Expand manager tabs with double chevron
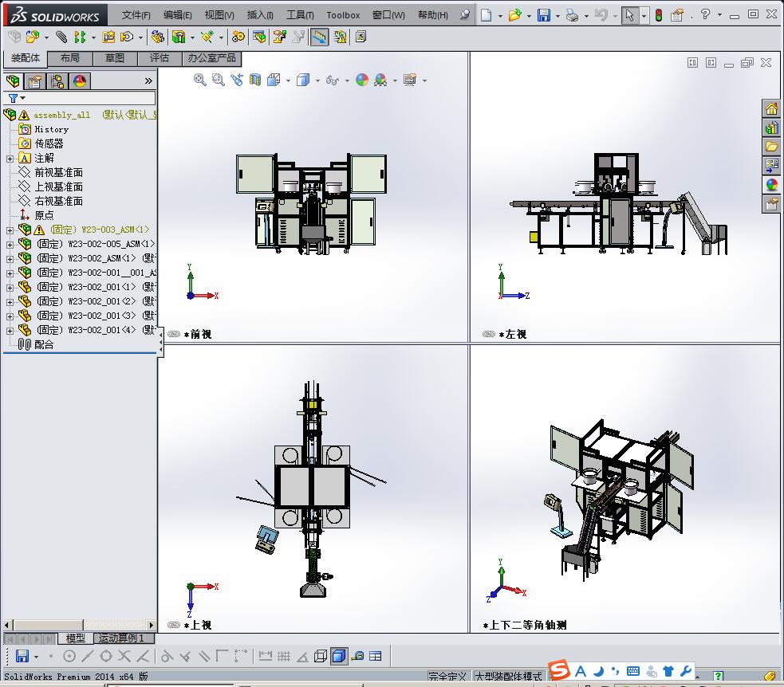Screen dimensions: 784x687 click(x=148, y=81)
